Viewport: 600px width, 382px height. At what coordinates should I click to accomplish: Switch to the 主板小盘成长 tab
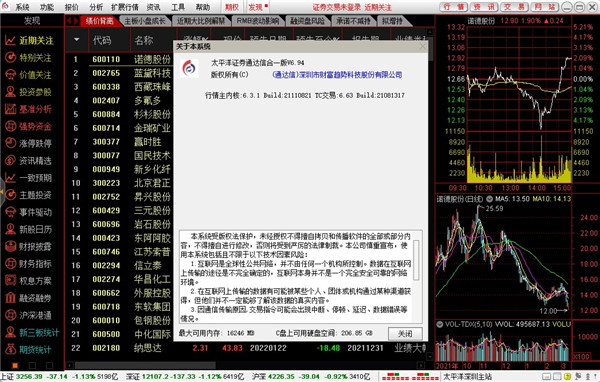(x=145, y=21)
